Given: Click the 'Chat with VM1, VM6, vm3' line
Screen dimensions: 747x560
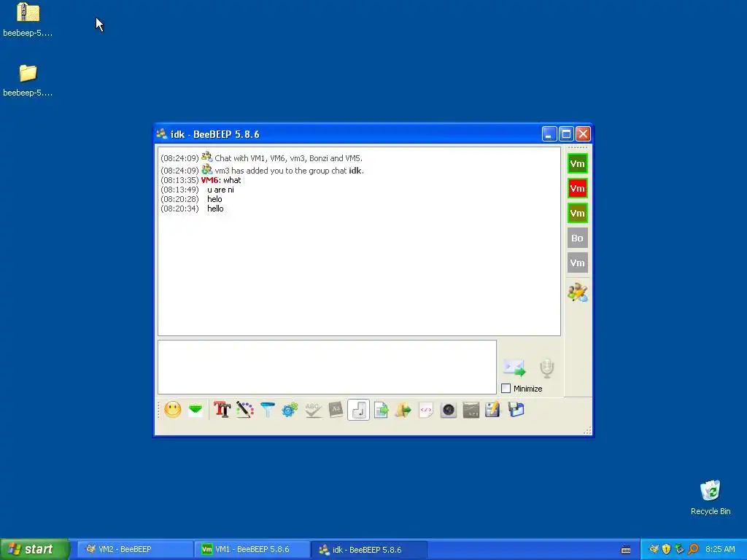Looking at the screenshot, I should [x=287, y=158].
